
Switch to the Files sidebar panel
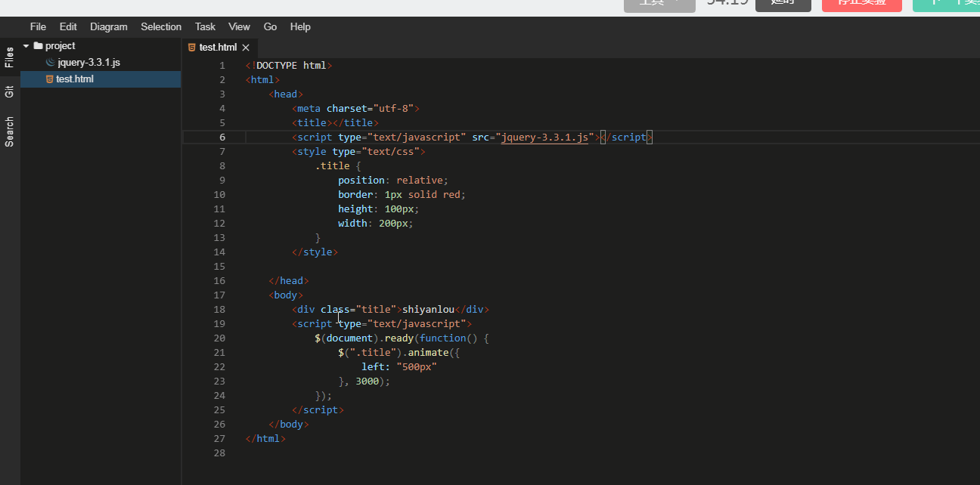[x=10, y=57]
